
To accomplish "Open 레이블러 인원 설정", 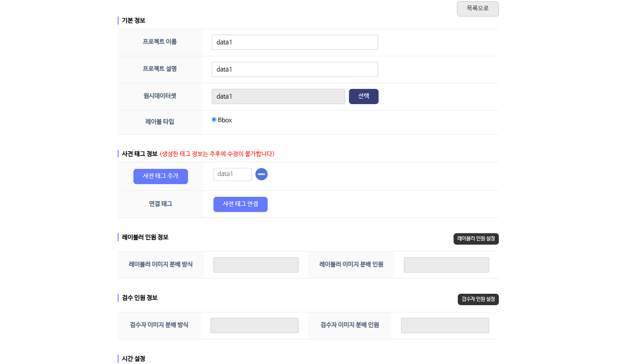I will tap(476, 239).
